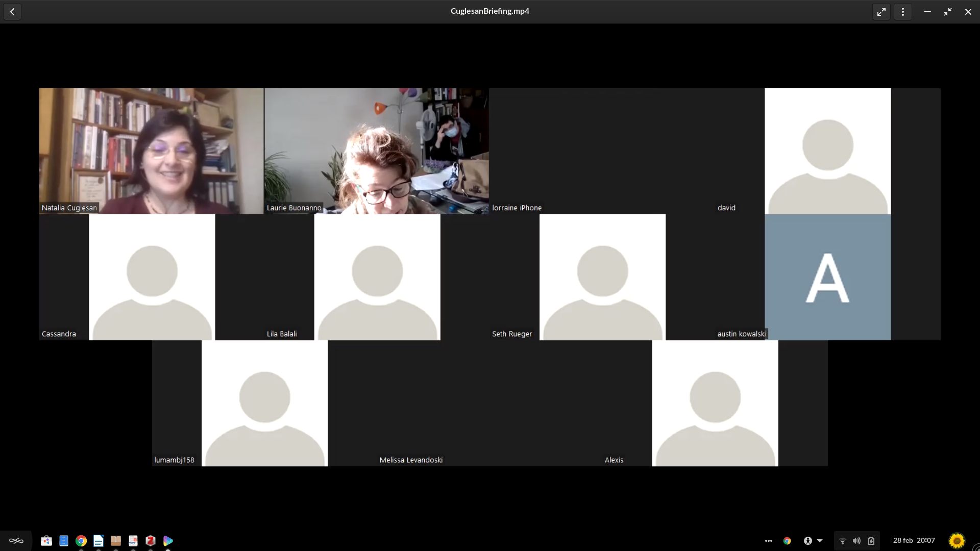Image resolution: width=980 pixels, height=551 pixels.
Task: Open Google Chrome from the taskbar
Action: click(81, 541)
